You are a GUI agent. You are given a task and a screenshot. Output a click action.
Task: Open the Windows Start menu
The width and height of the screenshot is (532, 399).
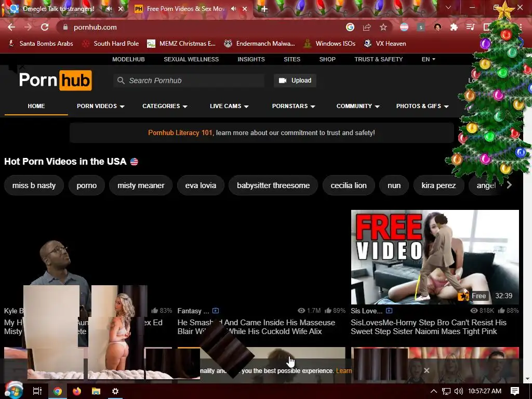(x=13, y=391)
